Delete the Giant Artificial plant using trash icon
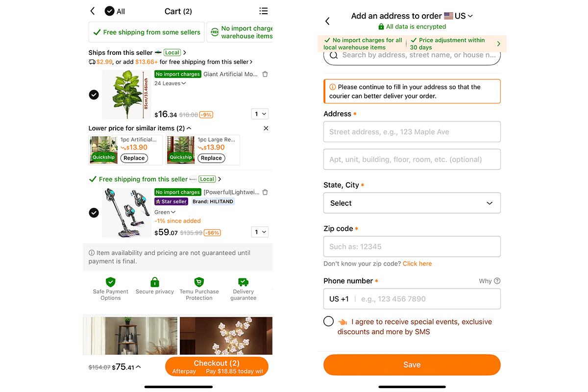Screen dimensions: 588x392 point(265,74)
